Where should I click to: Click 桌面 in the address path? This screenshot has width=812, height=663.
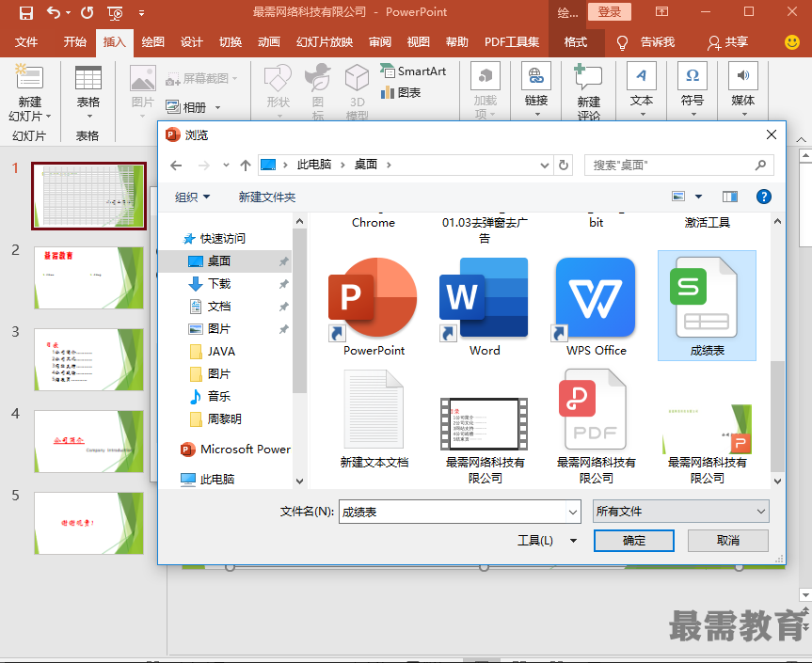point(366,165)
